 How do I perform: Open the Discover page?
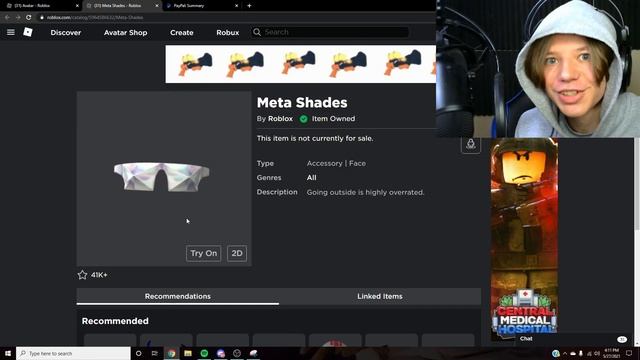coord(66,33)
